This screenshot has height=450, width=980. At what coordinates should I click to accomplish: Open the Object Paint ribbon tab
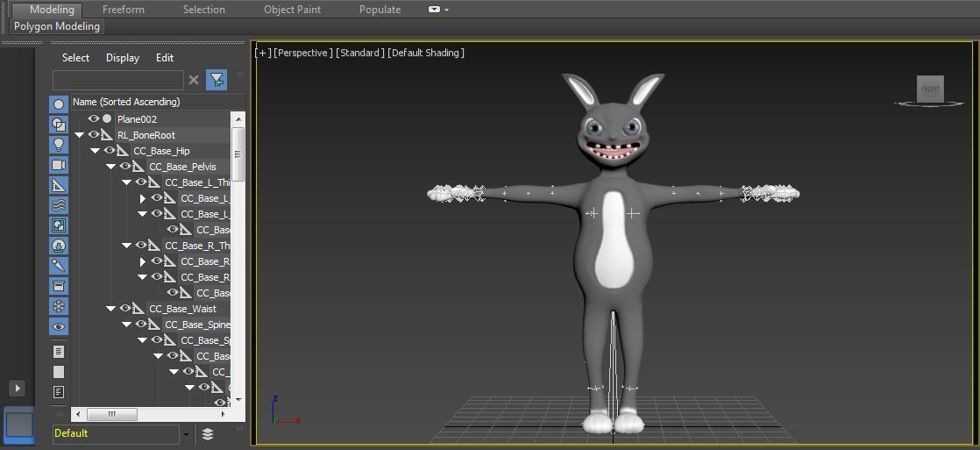(292, 10)
